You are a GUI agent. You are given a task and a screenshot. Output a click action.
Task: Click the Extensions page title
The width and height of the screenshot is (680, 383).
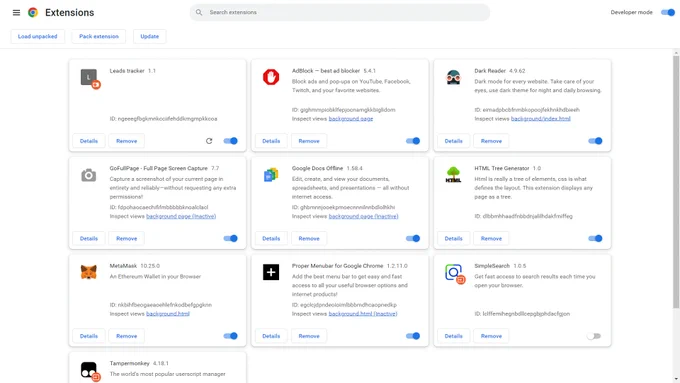(x=69, y=13)
